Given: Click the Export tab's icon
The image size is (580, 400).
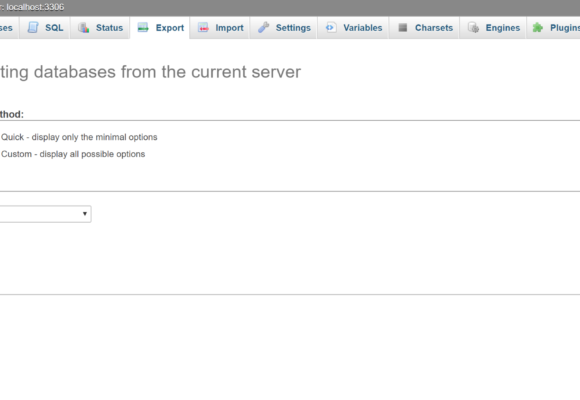Looking at the screenshot, I should 143,27.
